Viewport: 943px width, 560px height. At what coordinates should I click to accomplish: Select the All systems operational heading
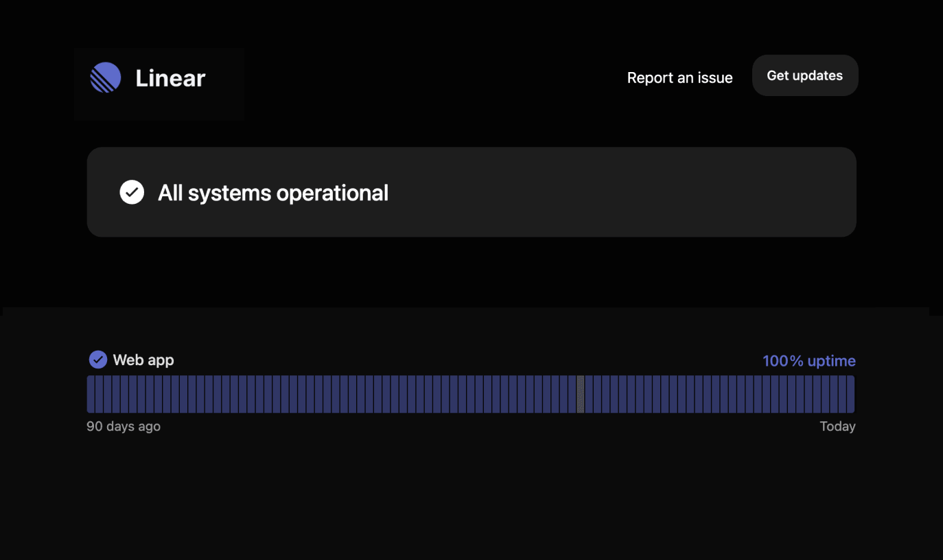coord(273,193)
